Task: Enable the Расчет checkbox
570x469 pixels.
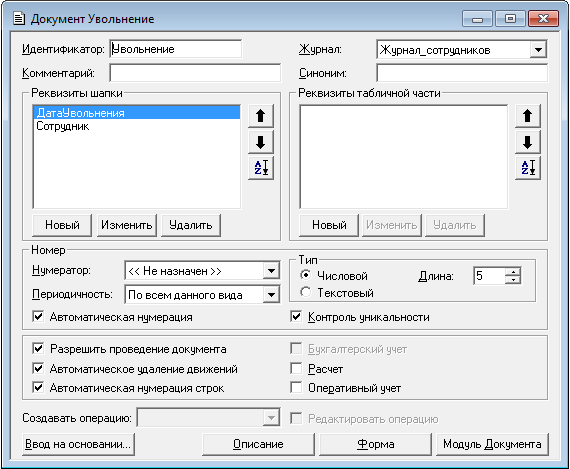Action: click(296, 369)
